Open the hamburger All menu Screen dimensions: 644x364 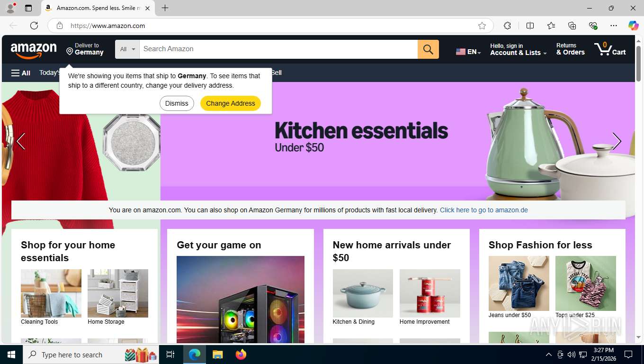21,73
